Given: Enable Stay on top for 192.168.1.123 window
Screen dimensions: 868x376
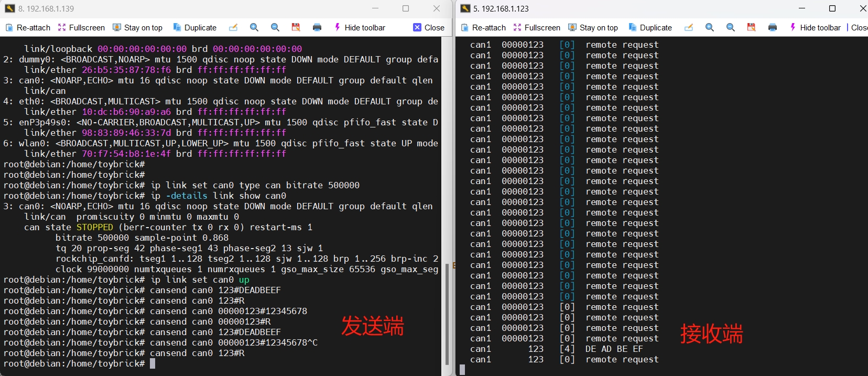Looking at the screenshot, I should (593, 27).
